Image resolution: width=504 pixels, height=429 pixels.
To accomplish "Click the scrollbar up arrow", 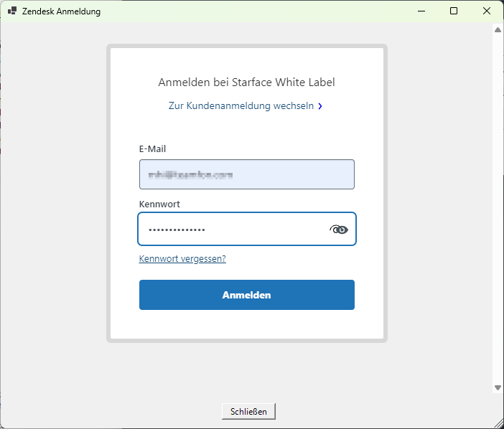I will [x=498, y=30].
